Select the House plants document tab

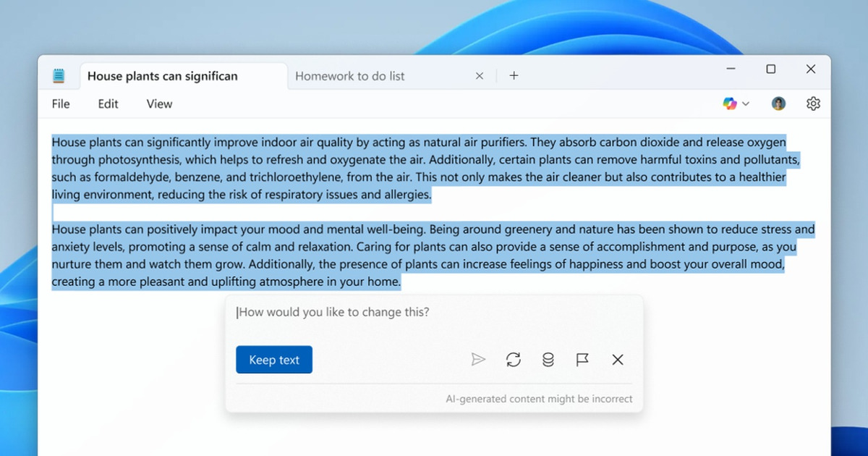coord(162,75)
